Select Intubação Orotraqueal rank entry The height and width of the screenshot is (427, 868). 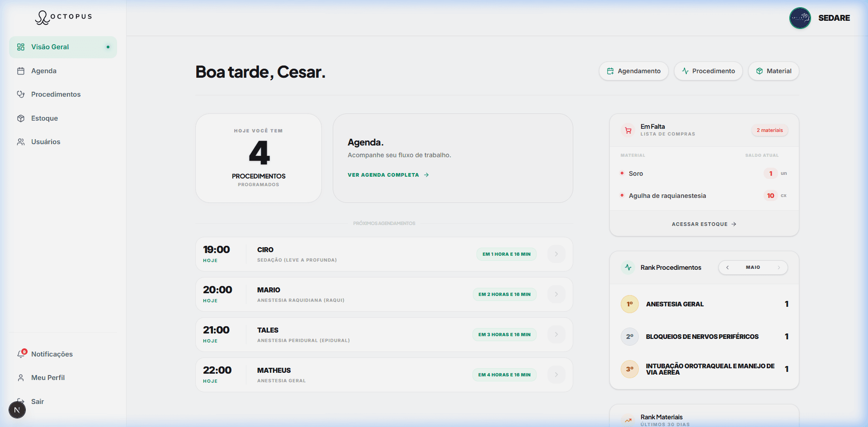click(x=704, y=369)
